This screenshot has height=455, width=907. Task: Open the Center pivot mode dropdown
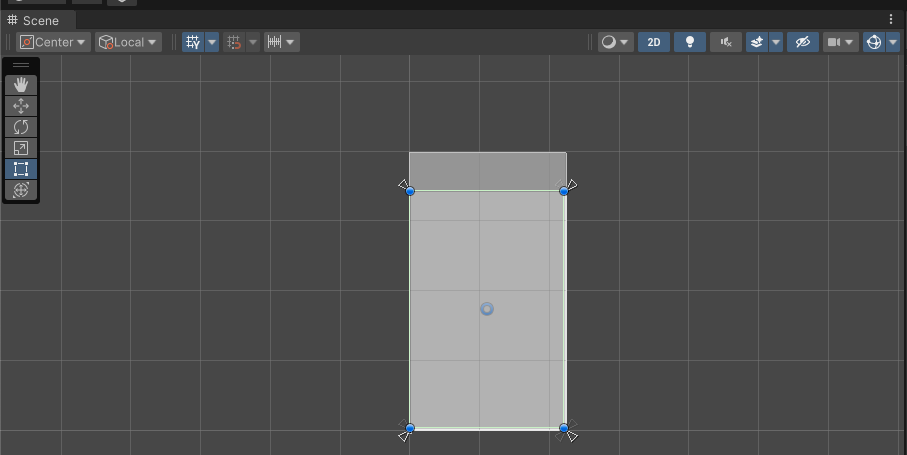(x=53, y=42)
